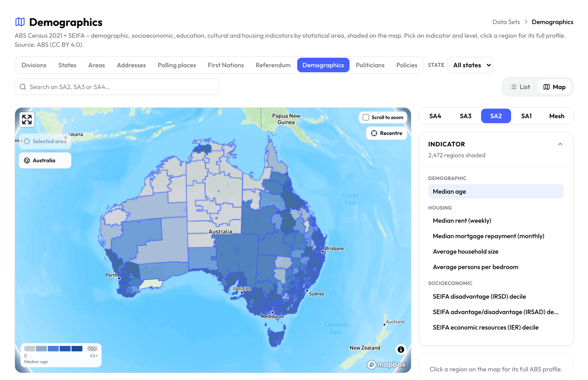Select the SA4 level
This screenshot has height=380, width=588.
pyautogui.click(x=435, y=116)
